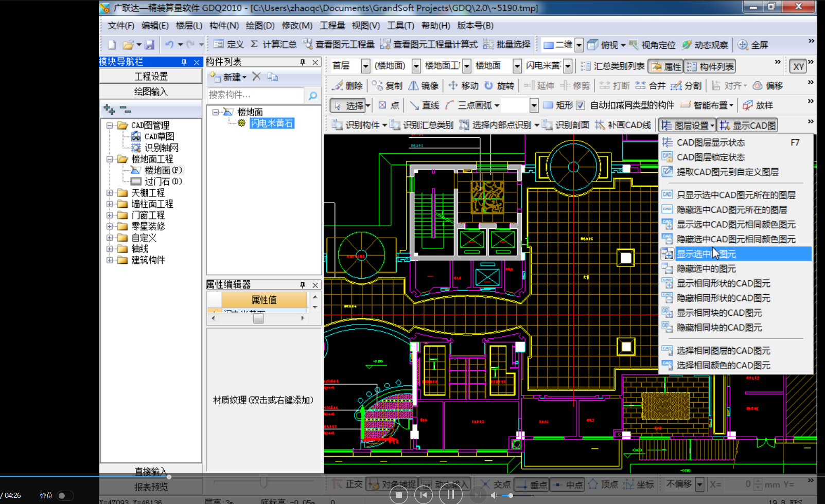The width and height of the screenshot is (825, 504).
Task: Click 分割 split tool
Action: coord(686,85)
